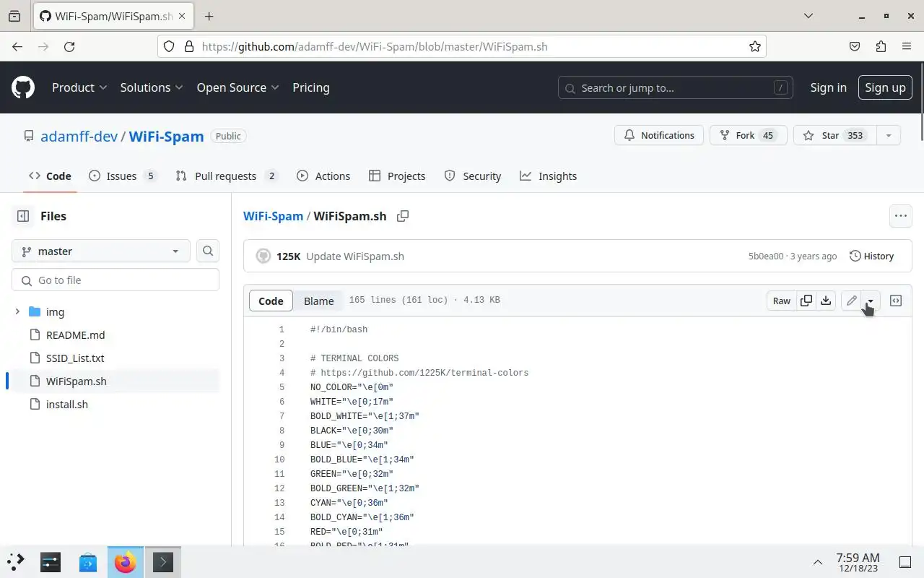Screen dimensions: 924x578
Task: Open three-dots more file actions menu
Action: click(x=900, y=216)
